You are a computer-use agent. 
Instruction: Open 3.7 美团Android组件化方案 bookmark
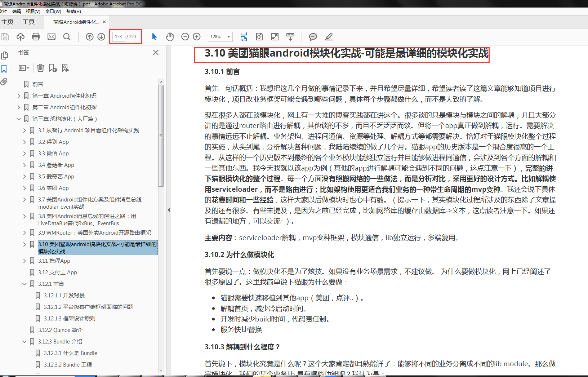(x=90, y=203)
